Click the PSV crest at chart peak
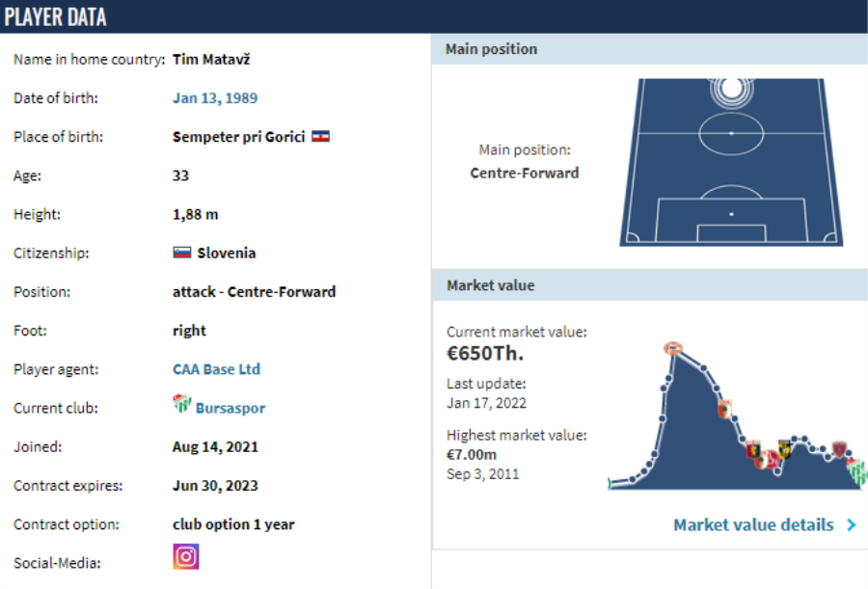The height and width of the screenshot is (589, 868). 672,348
